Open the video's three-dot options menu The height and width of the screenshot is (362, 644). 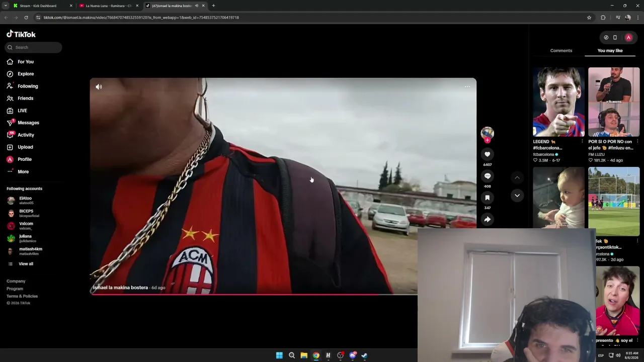[x=467, y=87]
